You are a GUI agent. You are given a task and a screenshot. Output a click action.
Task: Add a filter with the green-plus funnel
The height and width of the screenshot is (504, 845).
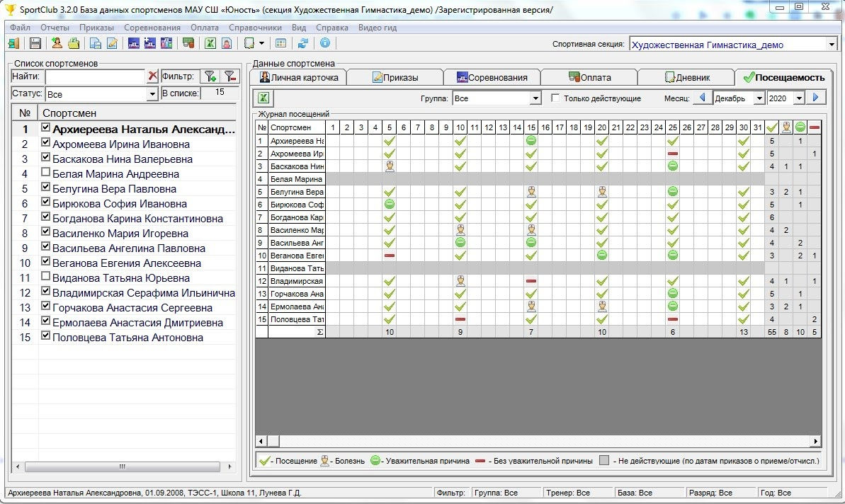210,76
